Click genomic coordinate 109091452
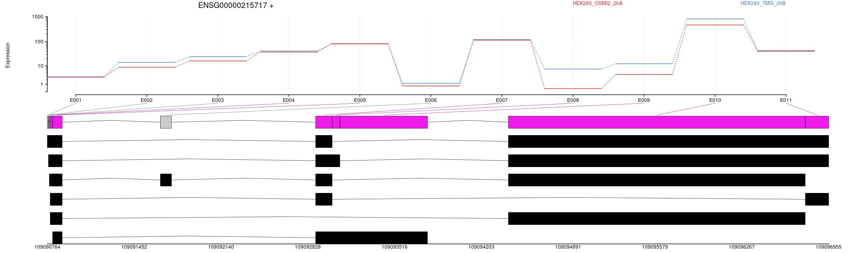868x253 pixels. [134, 247]
